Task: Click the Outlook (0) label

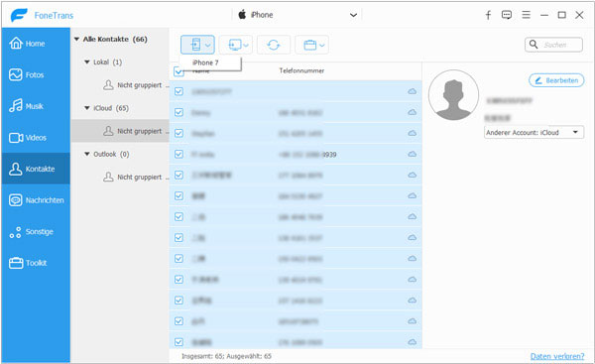Action: click(111, 154)
